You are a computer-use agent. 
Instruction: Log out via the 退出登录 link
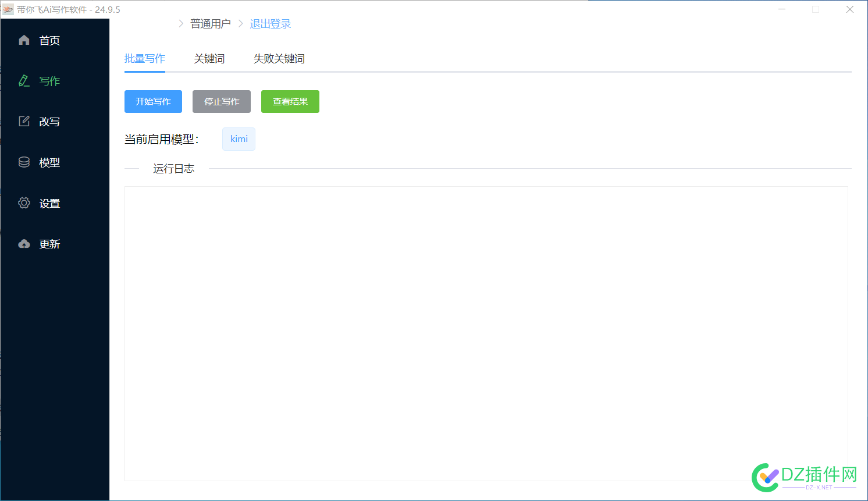(271, 24)
